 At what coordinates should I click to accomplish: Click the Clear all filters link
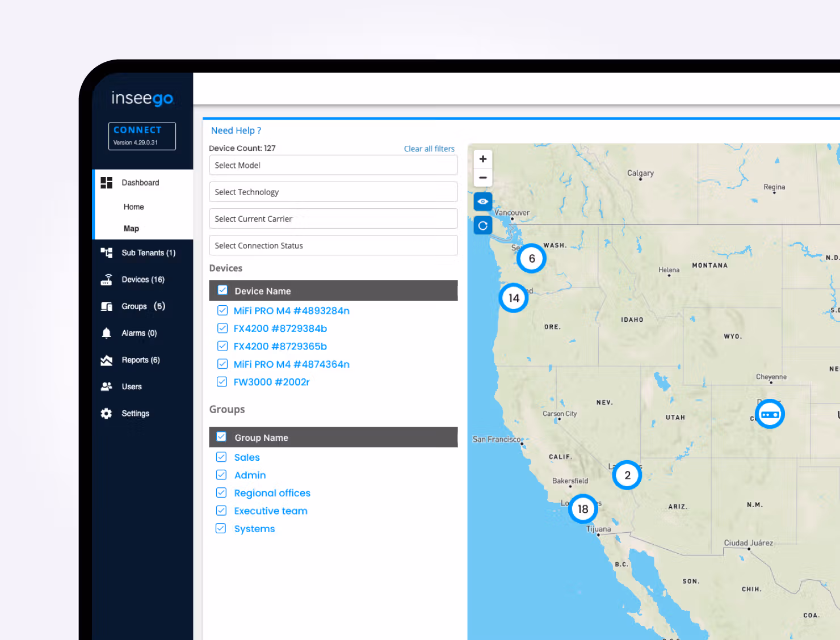429,149
